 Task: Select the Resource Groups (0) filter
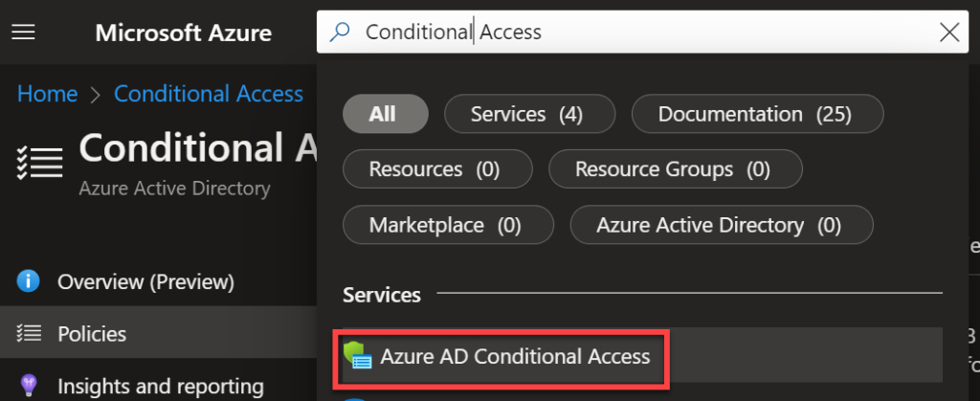click(676, 168)
